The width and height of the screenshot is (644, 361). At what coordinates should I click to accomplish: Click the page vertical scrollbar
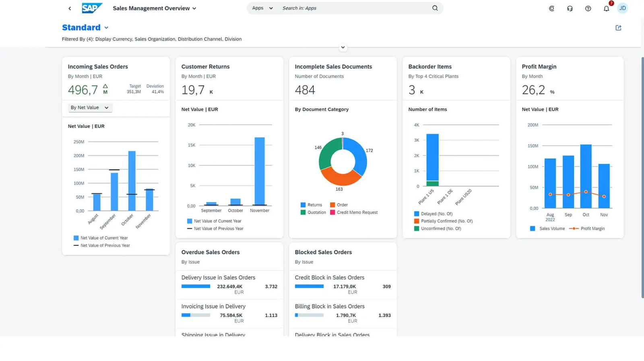[642, 177]
